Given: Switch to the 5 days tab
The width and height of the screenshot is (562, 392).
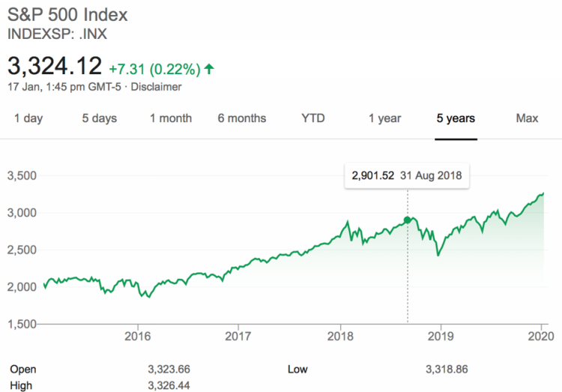Looking at the screenshot, I should pyautogui.click(x=100, y=118).
